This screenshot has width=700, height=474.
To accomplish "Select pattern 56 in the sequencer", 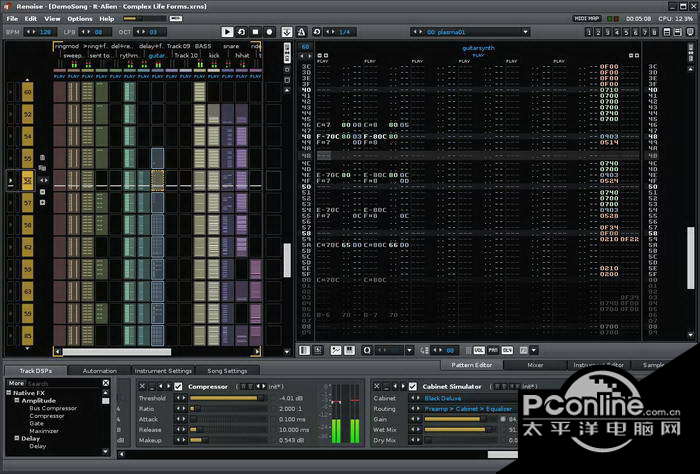I will (x=27, y=181).
